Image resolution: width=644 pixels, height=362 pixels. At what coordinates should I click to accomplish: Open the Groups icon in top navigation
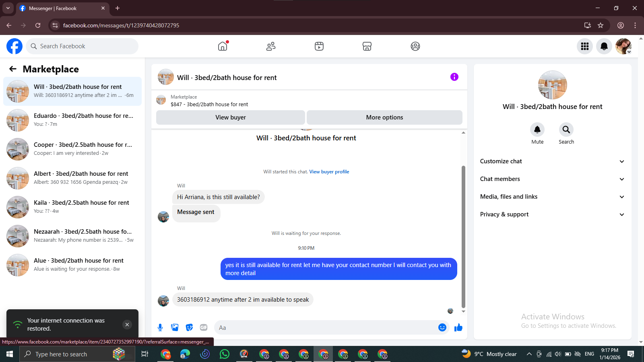click(415, 46)
